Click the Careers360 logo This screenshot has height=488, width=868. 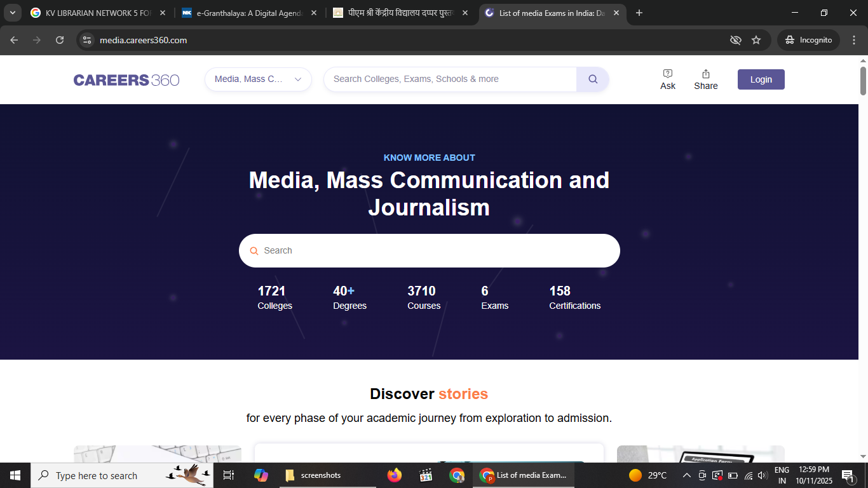(126, 79)
